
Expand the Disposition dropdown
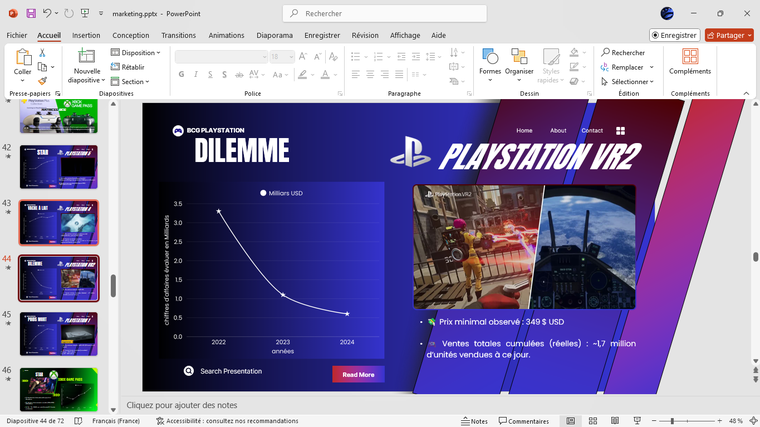click(x=138, y=53)
